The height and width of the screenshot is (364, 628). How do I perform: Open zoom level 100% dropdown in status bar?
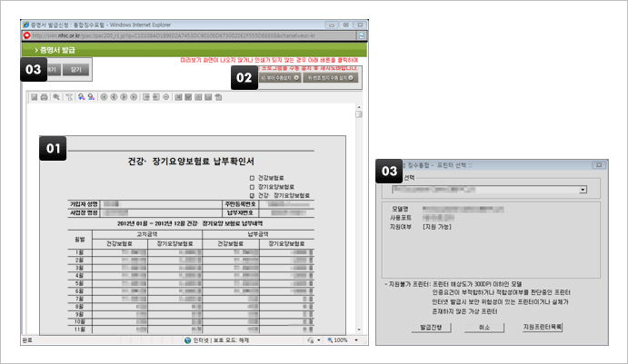click(x=354, y=340)
